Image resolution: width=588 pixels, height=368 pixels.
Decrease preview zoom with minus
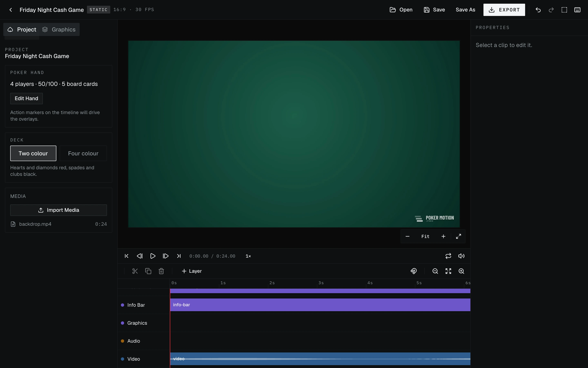pos(408,236)
